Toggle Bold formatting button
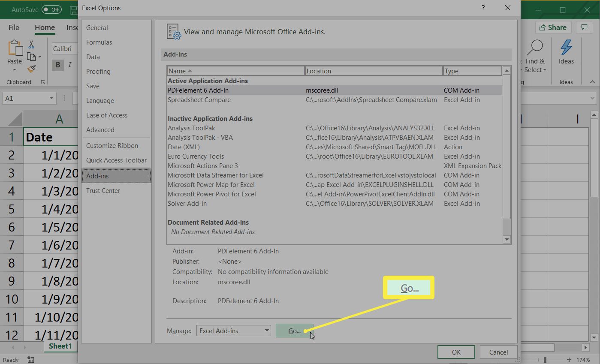The image size is (600, 364). (x=57, y=65)
